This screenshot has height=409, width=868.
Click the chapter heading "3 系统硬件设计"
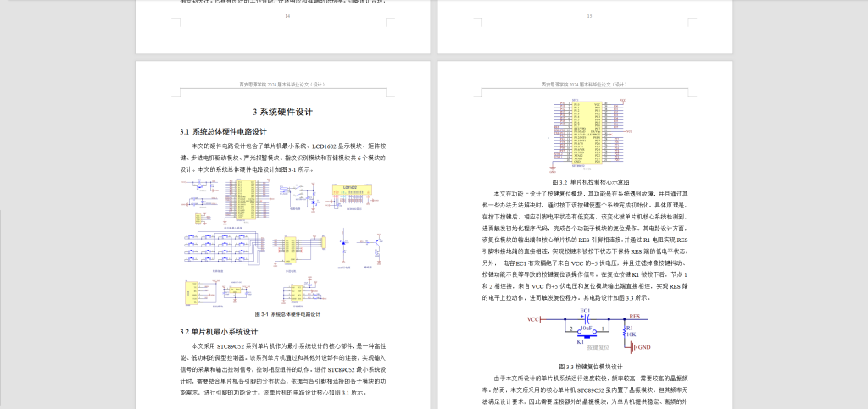point(283,112)
